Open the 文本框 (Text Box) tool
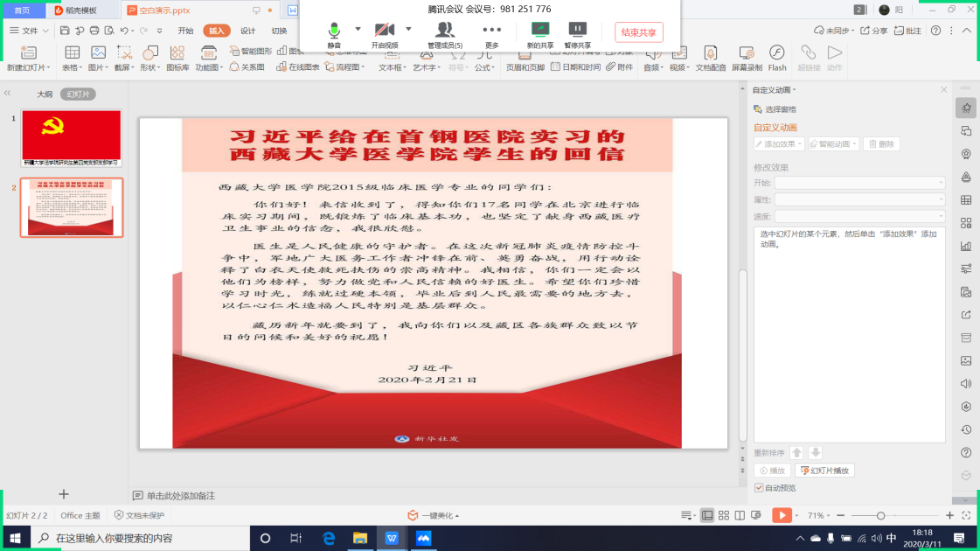980x551 pixels. [x=391, y=58]
